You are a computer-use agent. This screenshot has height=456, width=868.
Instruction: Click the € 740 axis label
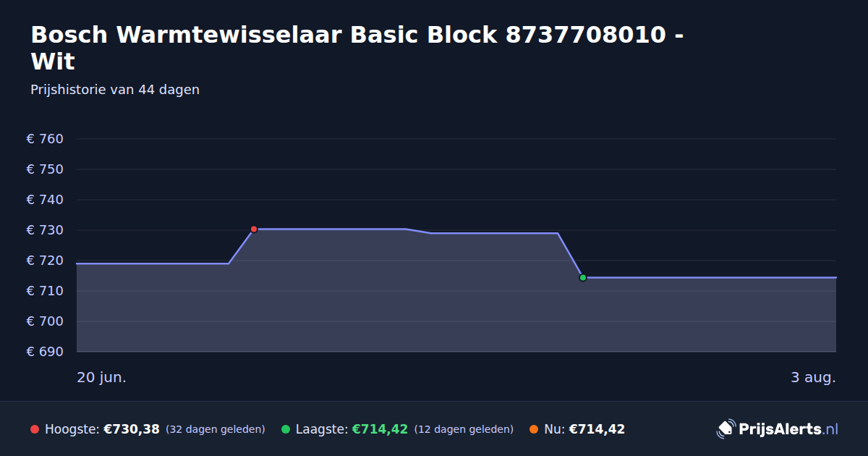[x=45, y=200]
